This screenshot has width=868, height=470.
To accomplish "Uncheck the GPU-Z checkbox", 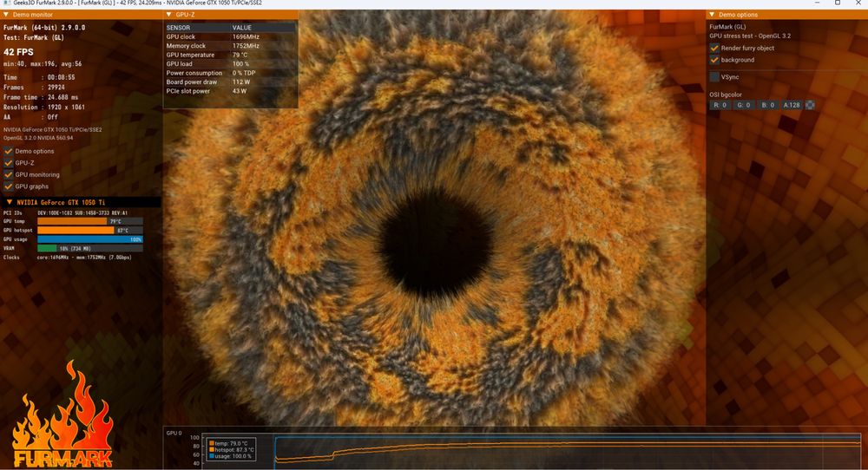I will click(9, 162).
